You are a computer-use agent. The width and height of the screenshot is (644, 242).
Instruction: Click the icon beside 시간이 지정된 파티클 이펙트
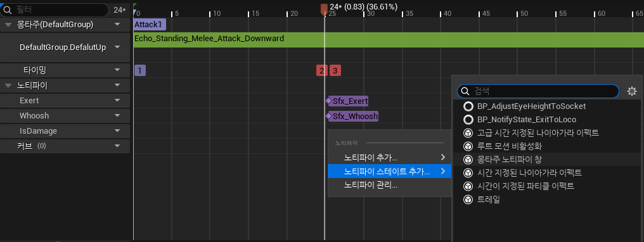[x=468, y=186]
